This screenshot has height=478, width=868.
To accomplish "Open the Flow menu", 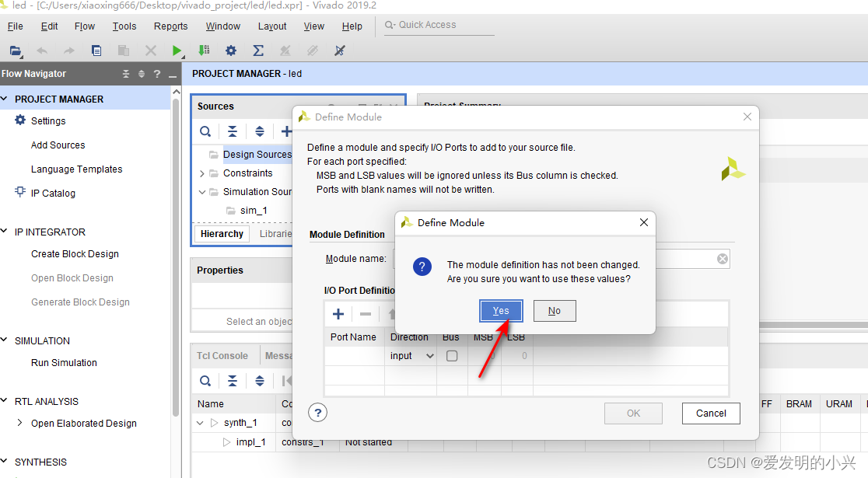I will coord(85,26).
